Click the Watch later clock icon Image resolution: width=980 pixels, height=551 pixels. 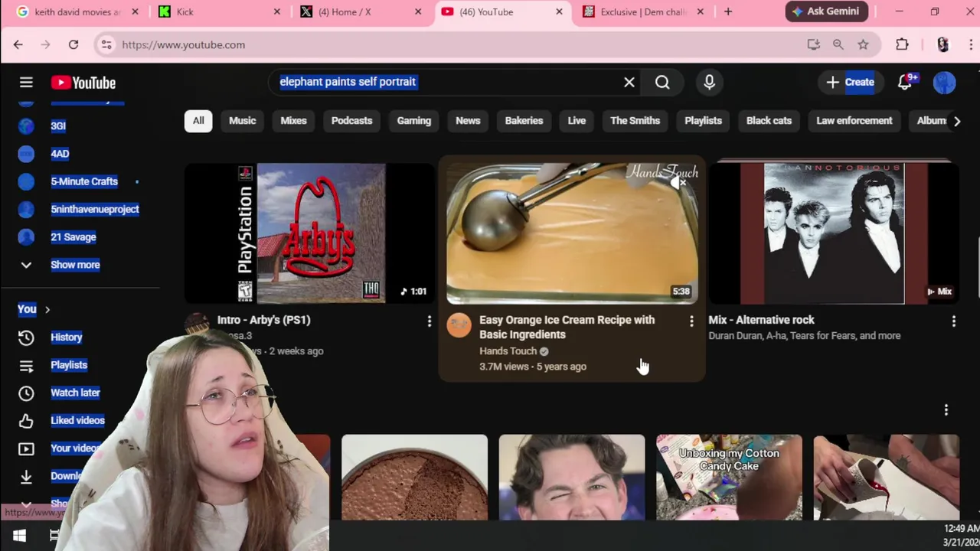pos(26,393)
